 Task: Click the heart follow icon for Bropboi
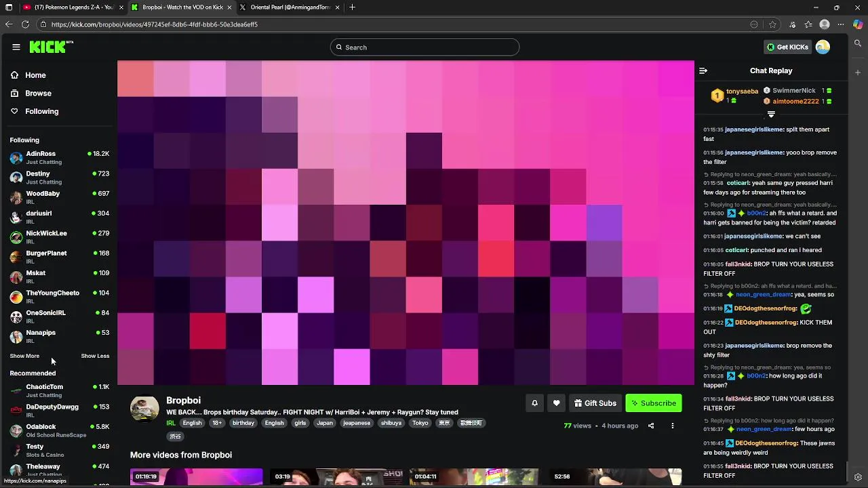(556, 403)
